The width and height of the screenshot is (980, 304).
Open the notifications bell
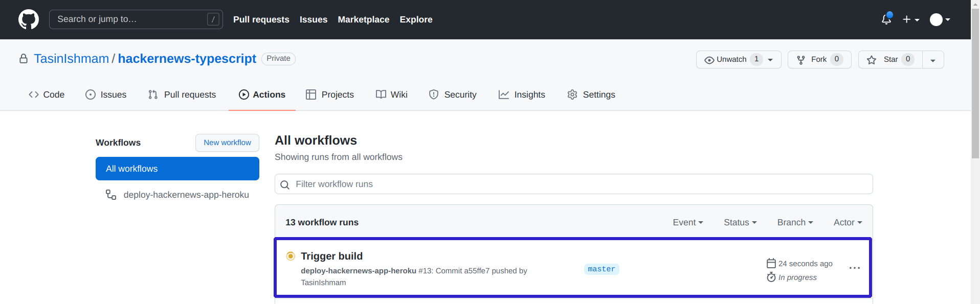[x=886, y=19]
